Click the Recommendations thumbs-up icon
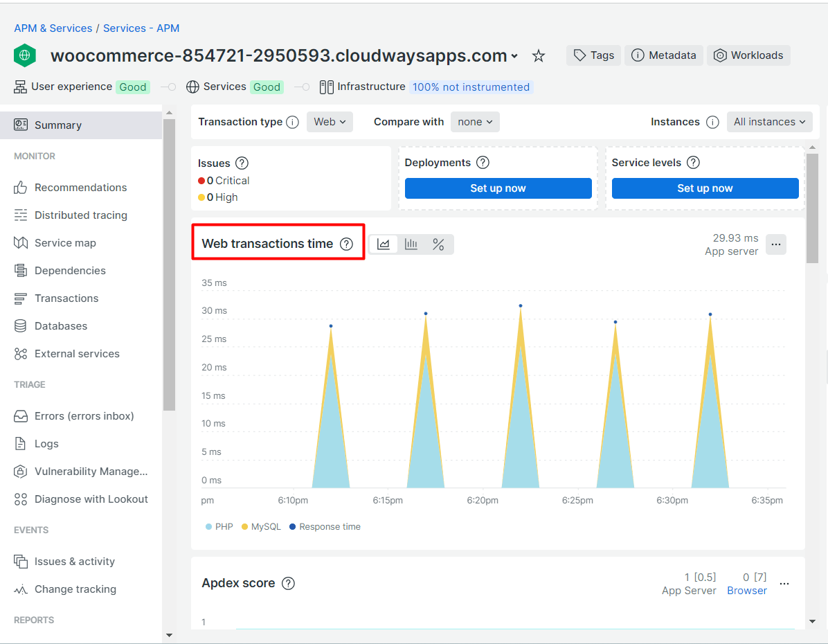The width and height of the screenshot is (828, 644). point(20,188)
